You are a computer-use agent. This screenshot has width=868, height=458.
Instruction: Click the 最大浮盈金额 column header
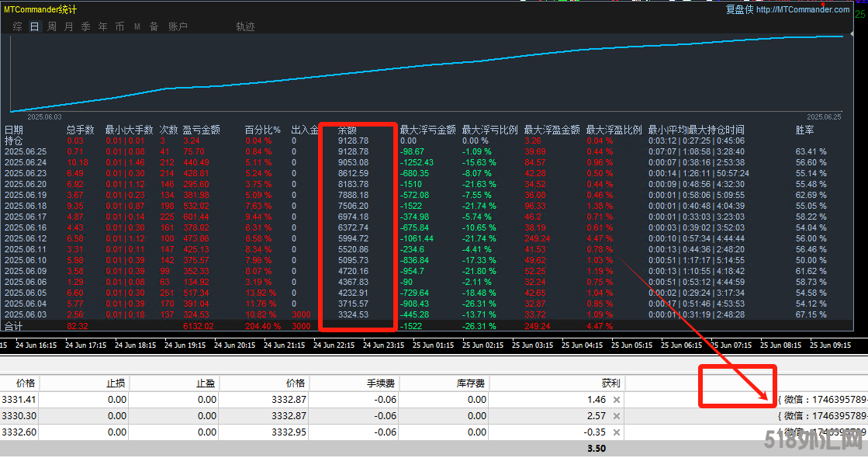pos(552,130)
